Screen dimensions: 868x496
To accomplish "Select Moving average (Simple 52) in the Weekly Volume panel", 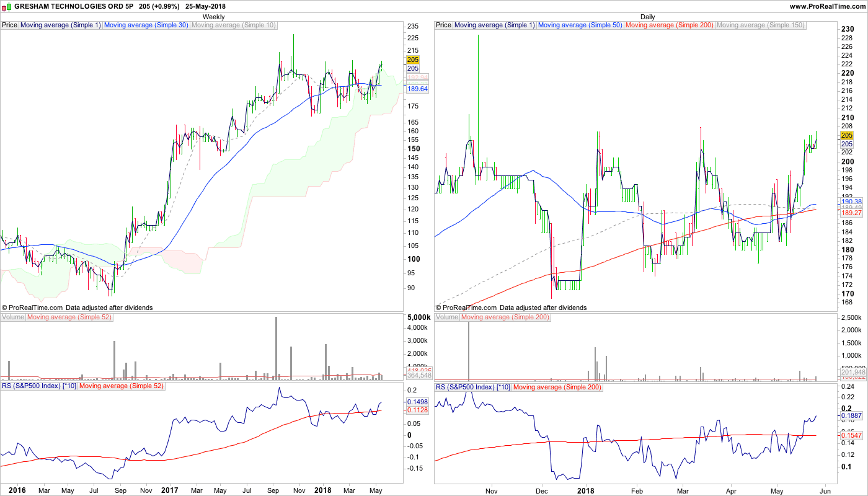I will tap(71, 317).
